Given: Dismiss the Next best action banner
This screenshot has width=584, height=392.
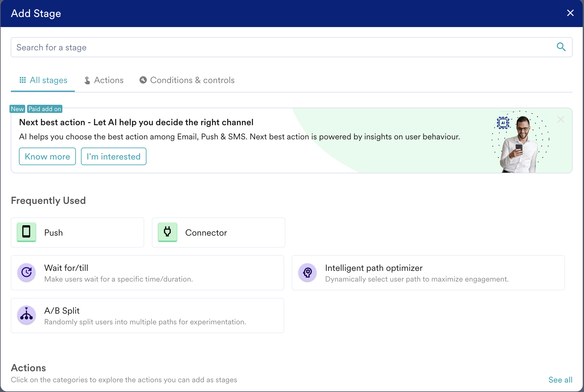Looking at the screenshot, I should 560,120.
